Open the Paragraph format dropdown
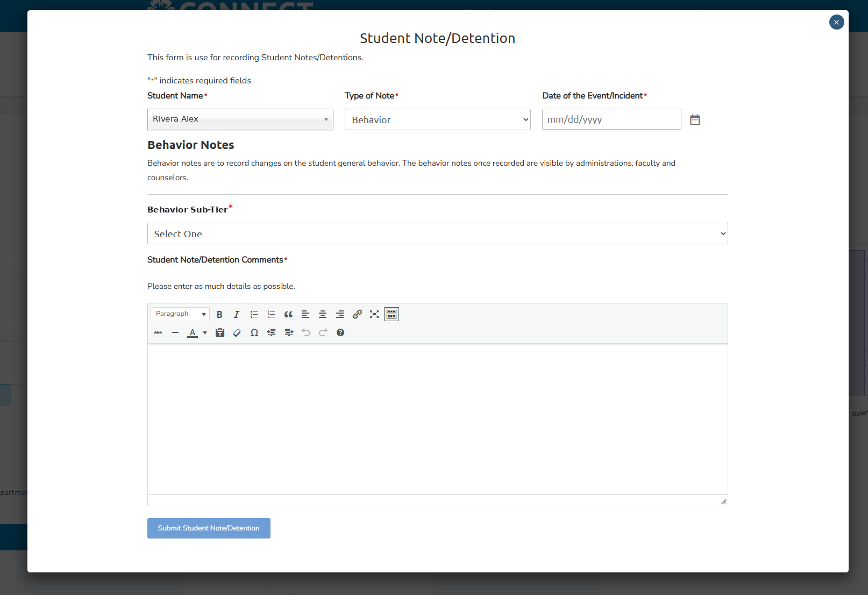 (180, 314)
